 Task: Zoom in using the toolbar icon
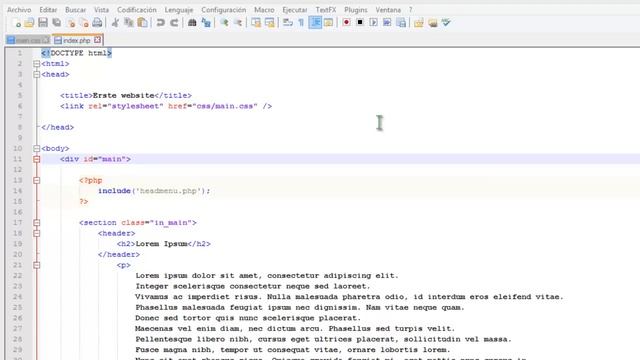click(224, 23)
